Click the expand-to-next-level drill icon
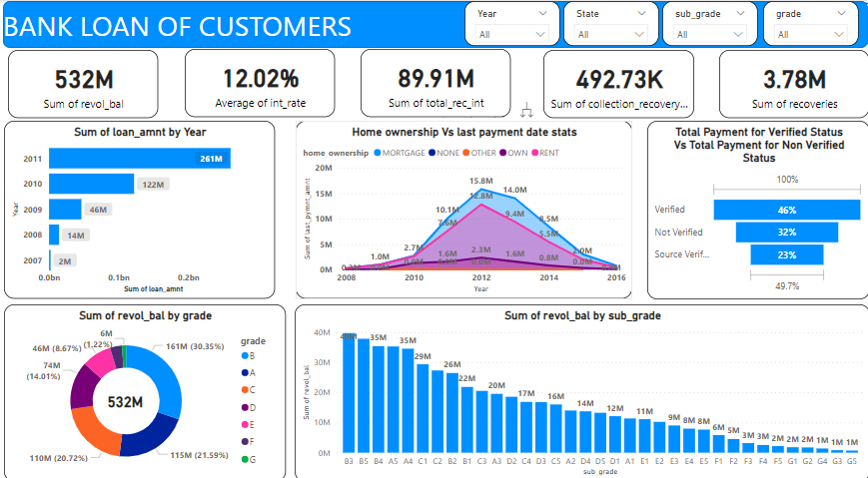Viewport: 868px width, 478px height. (x=526, y=111)
